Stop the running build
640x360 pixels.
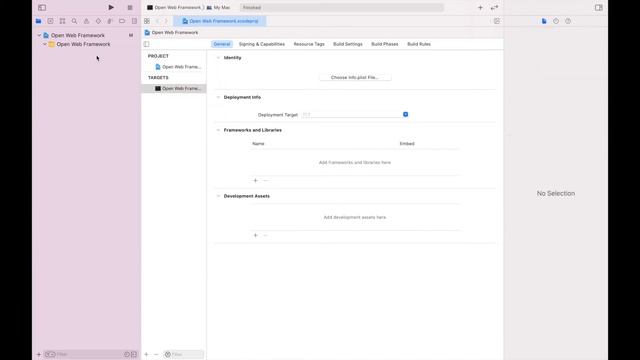[130, 7]
